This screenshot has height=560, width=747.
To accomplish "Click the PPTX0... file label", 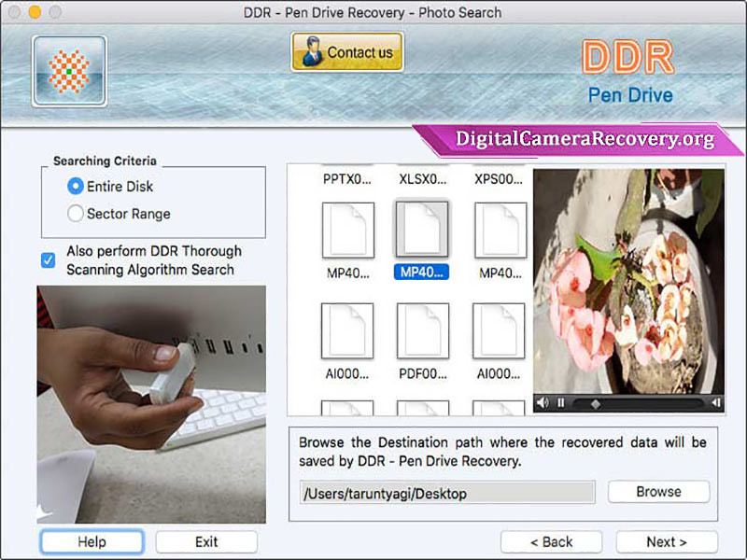I will point(346,179).
